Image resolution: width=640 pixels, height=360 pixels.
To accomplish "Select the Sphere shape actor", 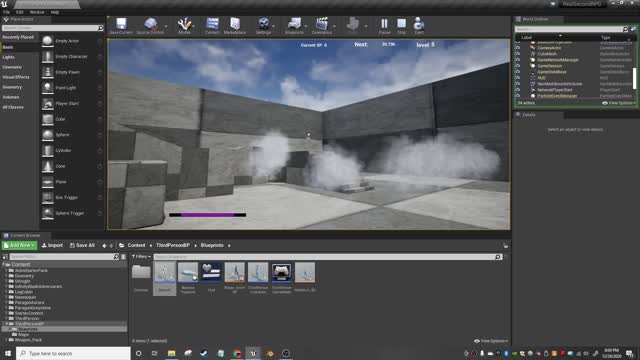I will [x=72, y=135].
